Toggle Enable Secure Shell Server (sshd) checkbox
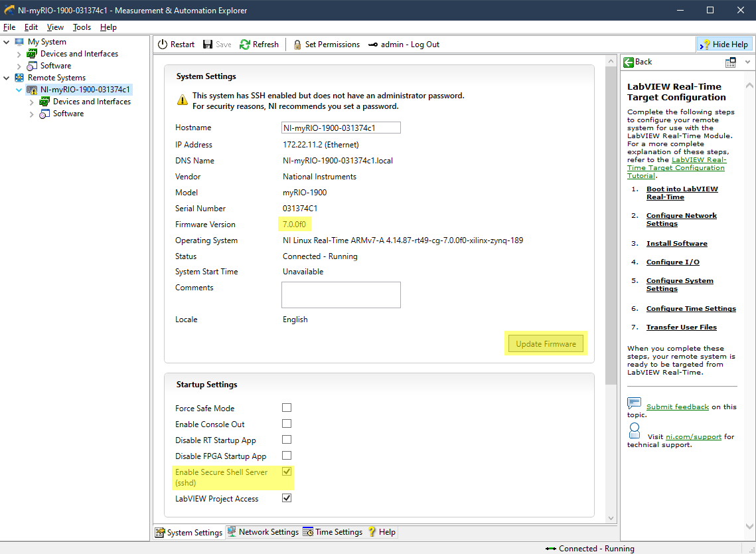Viewport: 756px width, 554px height. [287, 472]
